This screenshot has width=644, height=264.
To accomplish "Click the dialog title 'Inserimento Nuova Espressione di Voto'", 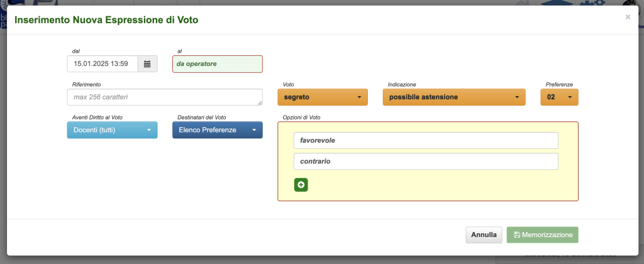I will coord(106,20).
